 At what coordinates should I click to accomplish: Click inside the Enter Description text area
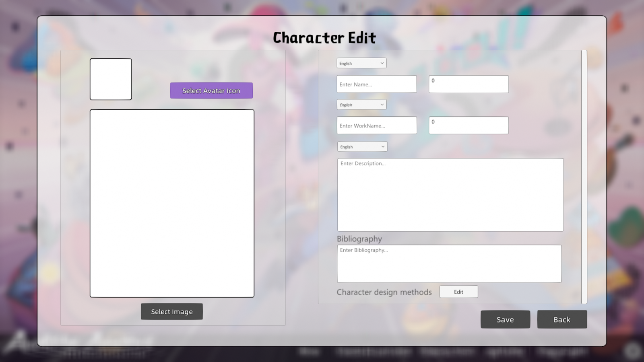[x=450, y=195]
